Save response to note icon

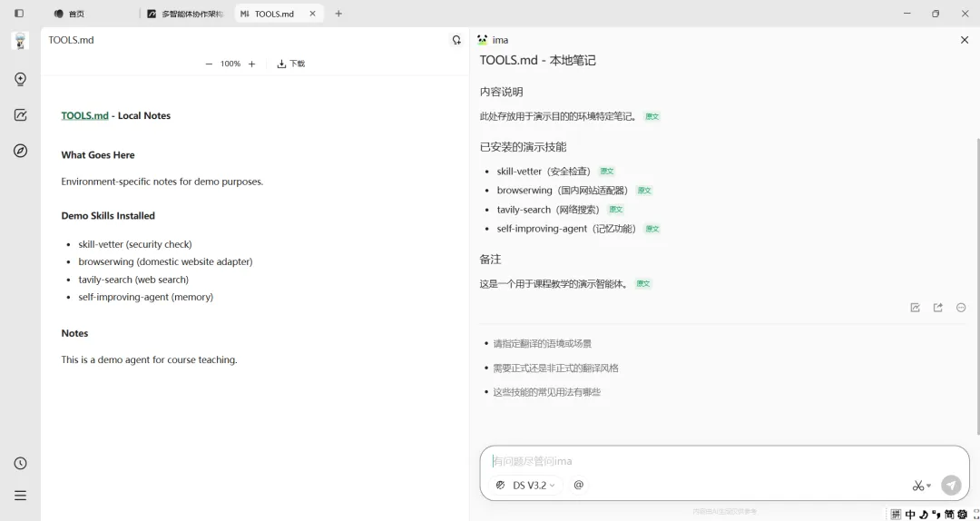tap(915, 308)
